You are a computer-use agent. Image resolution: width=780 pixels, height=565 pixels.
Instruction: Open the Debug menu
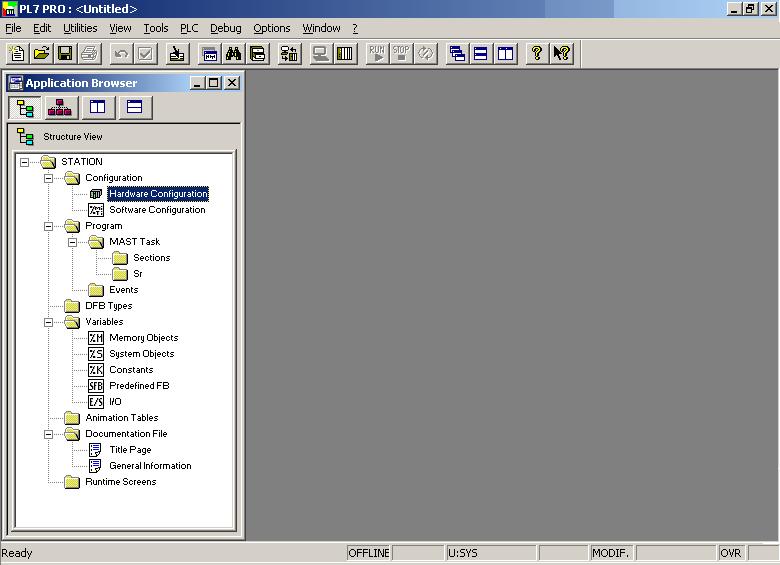225,28
